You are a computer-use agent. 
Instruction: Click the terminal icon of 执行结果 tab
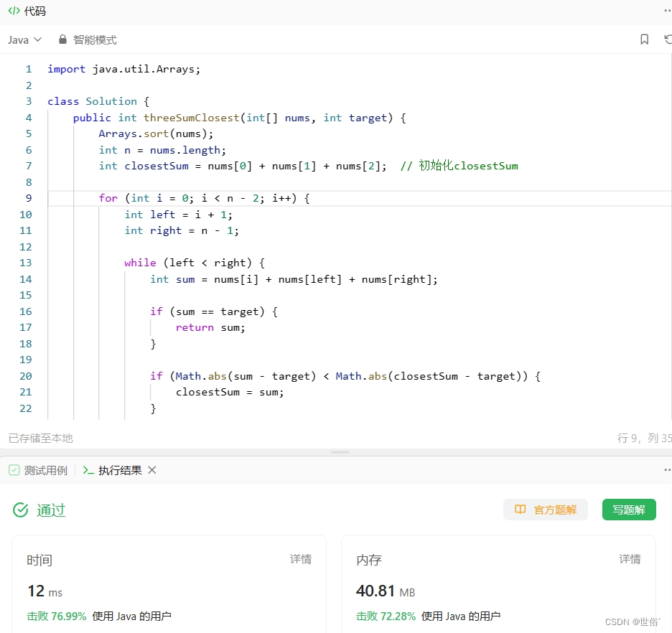pyautogui.click(x=88, y=470)
